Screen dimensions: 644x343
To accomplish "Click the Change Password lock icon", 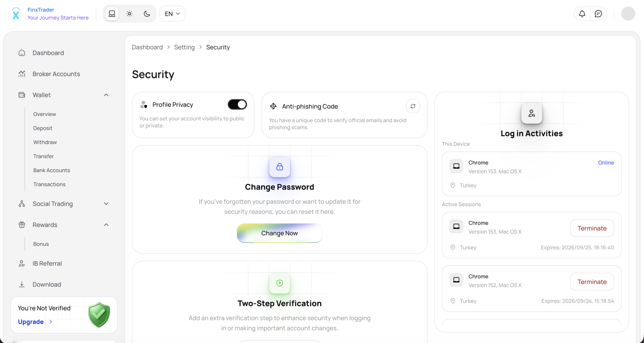I will 279,167.
